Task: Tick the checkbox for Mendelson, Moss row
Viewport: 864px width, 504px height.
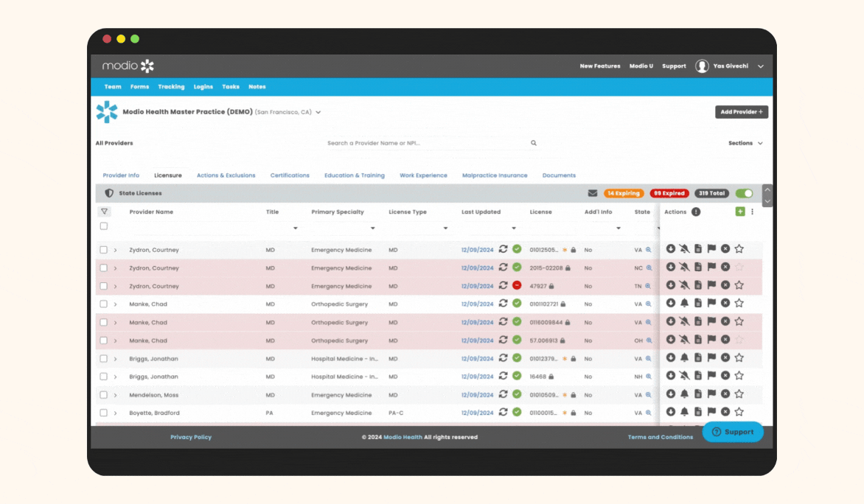Action: coord(104,395)
